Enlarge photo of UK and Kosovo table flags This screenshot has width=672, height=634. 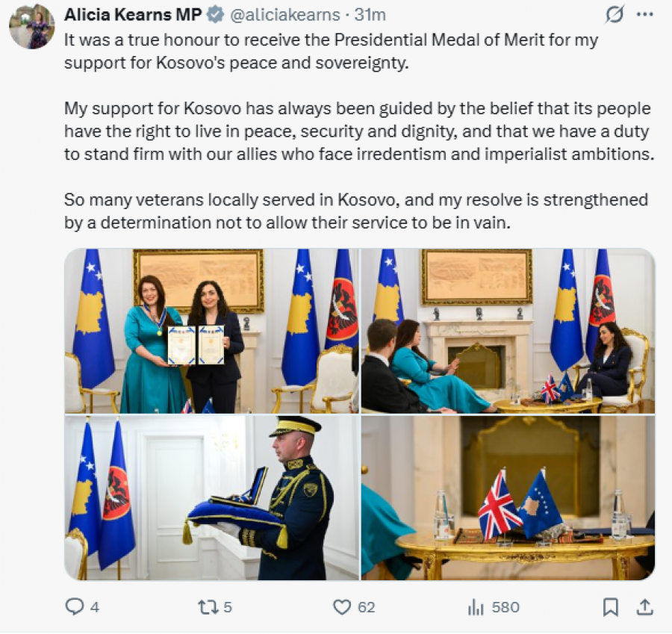coord(508,498)
